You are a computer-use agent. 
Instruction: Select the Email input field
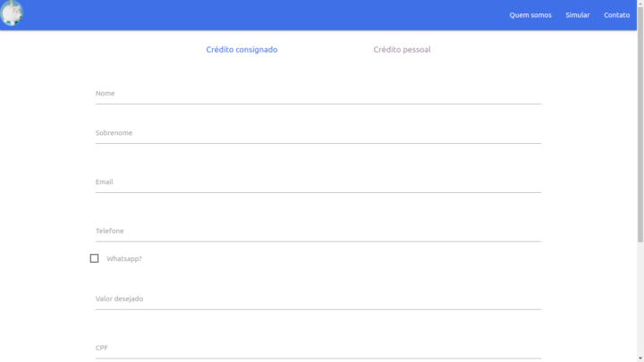(x=318, y=182)
